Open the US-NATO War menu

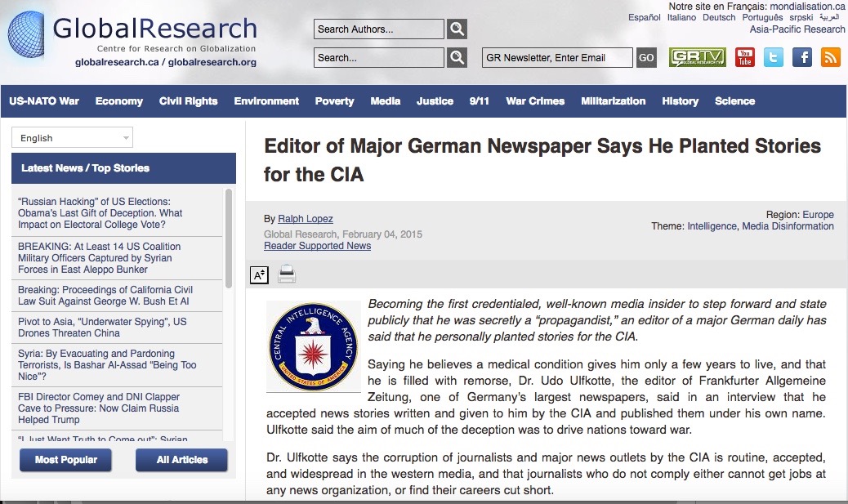click(x=44, y=101)
